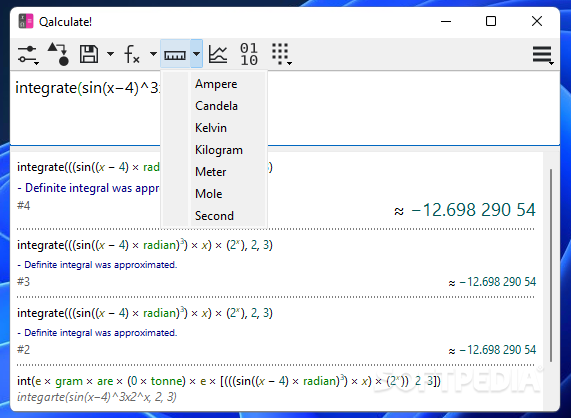
Task: Click the save (floppy disk) icon
Action: point(89,54)
